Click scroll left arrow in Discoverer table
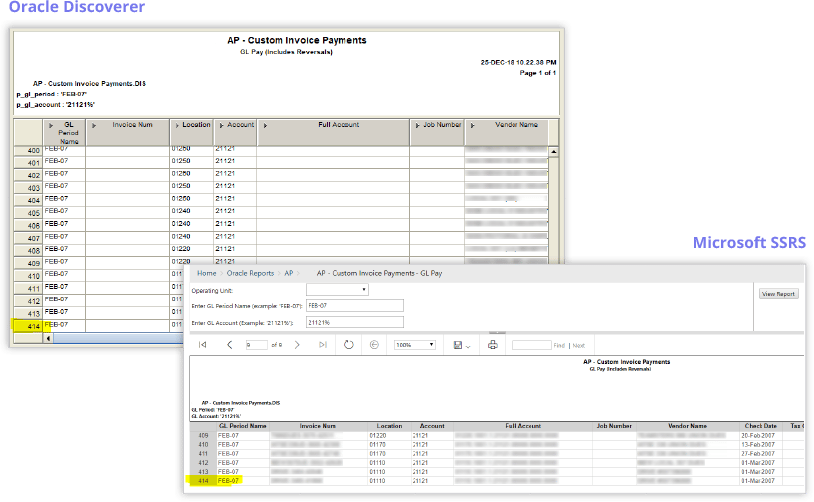Image resolution: width=814 pixels, height=502 pixels. (x=48, y=338)
